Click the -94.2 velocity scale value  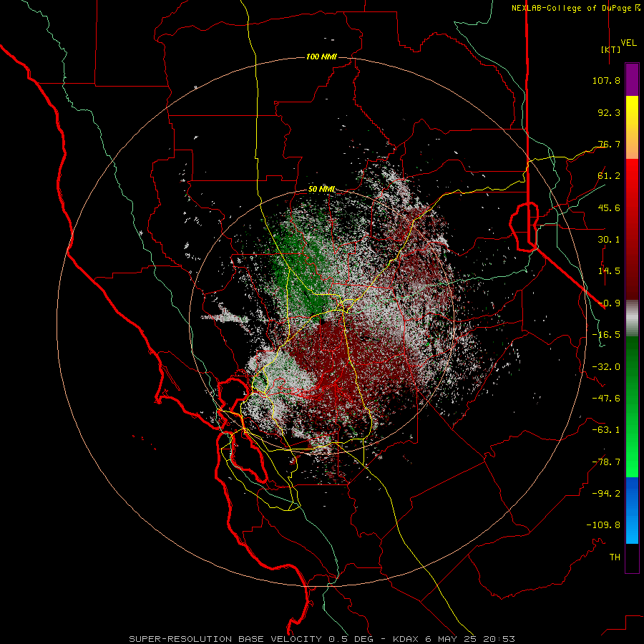point(606,494)
